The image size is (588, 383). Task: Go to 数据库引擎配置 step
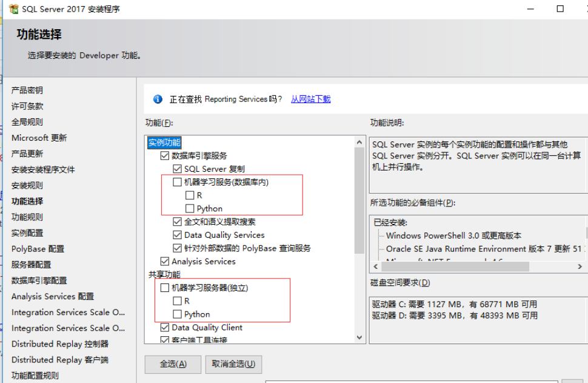[39, 280]
